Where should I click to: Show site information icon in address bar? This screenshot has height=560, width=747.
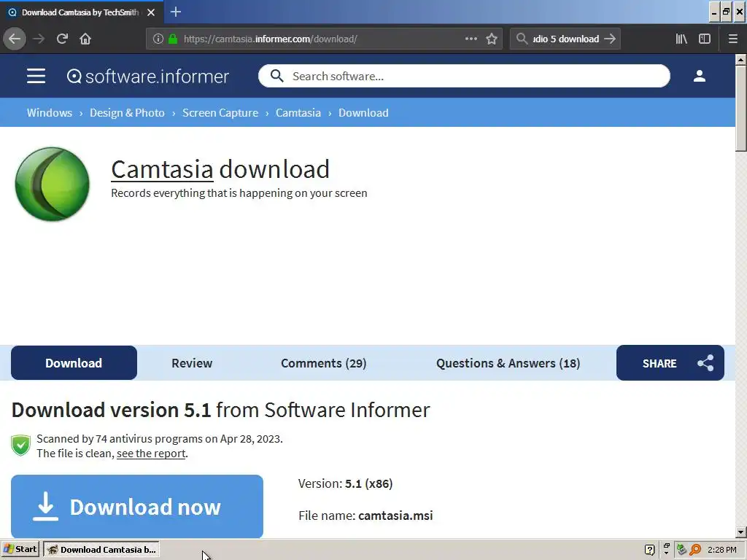(x=158, y=39)
